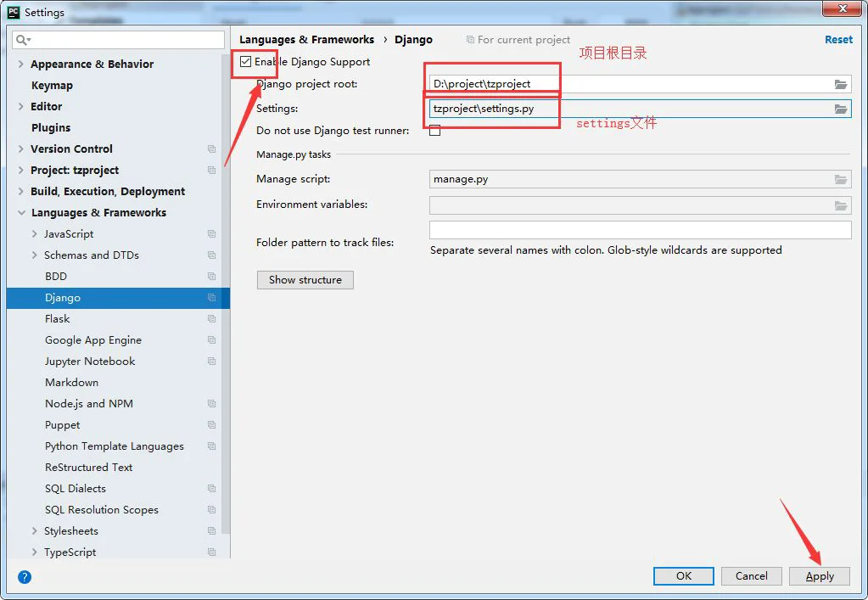Click the project-level icon beside Django row
The image size is (868, 600).
pos(211,297)
